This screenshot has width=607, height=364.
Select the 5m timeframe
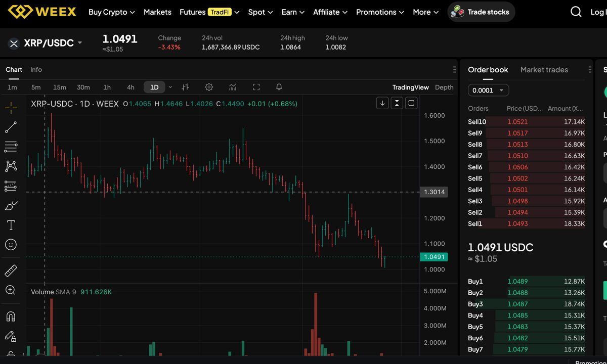click(36, 87)
